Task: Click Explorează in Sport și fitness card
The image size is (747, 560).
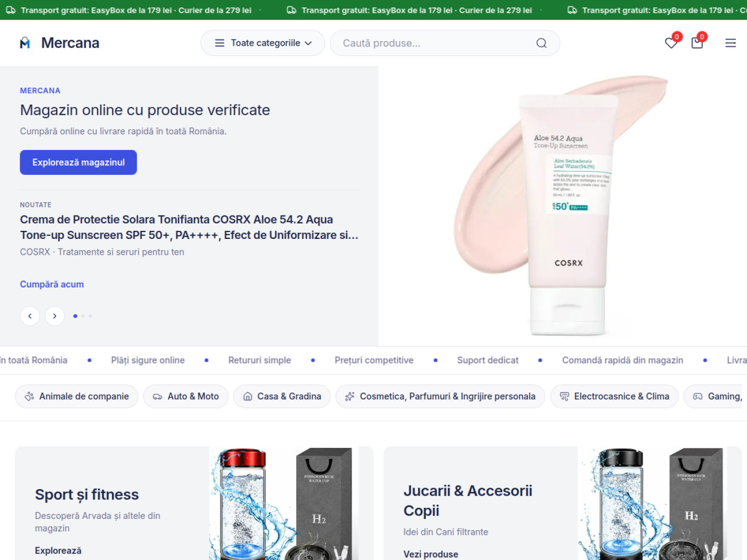Action: click(58, 550)
